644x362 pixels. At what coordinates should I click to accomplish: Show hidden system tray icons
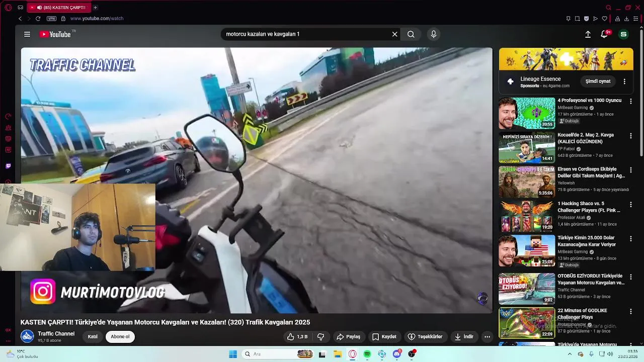[570, 354]
